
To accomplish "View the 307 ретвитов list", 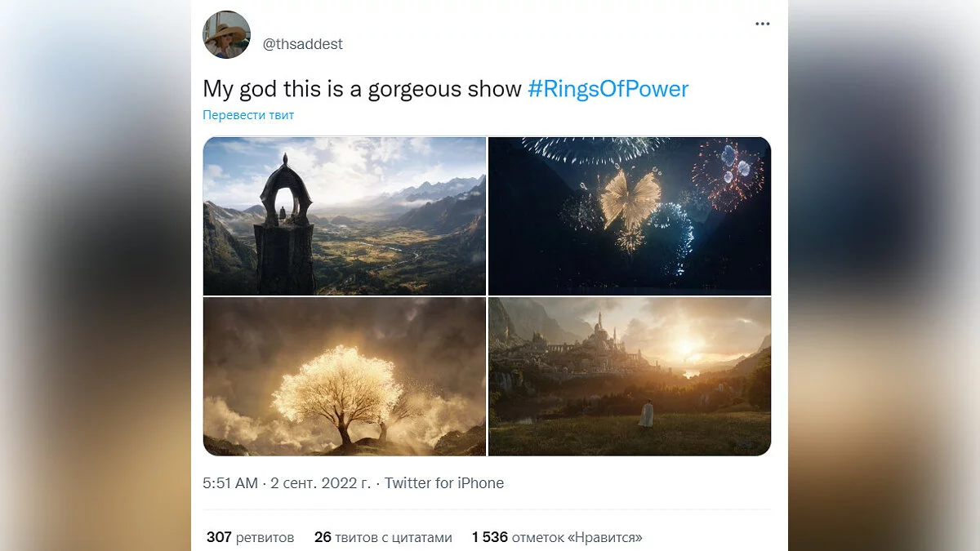I will (250, 537).
